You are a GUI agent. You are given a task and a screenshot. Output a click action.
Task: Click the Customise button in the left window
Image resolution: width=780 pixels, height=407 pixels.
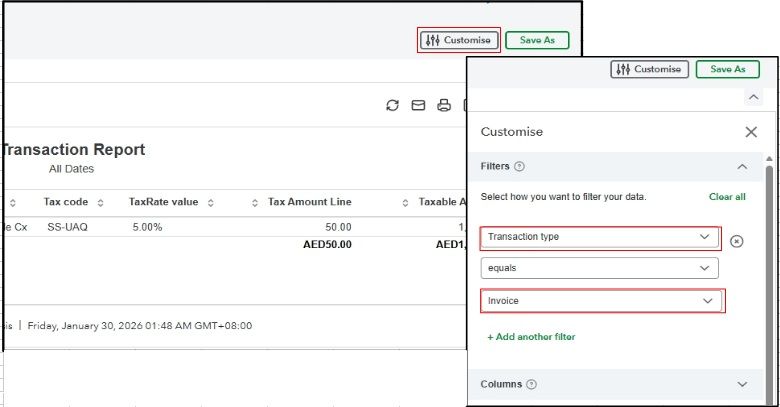pos(458,40)
